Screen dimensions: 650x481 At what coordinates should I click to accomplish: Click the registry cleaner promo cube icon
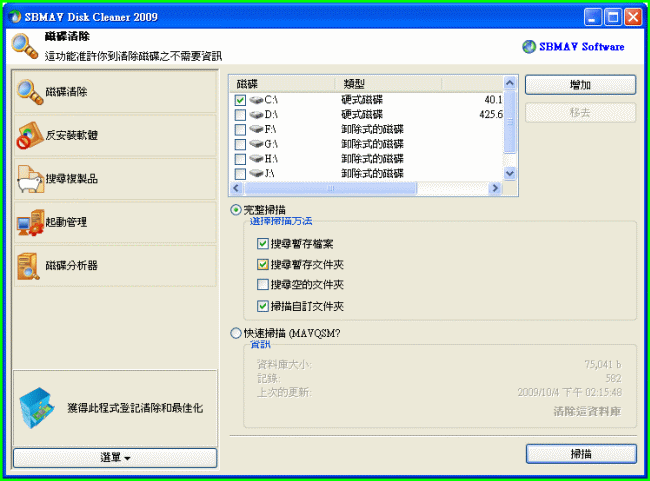click(x=37, y=408)
